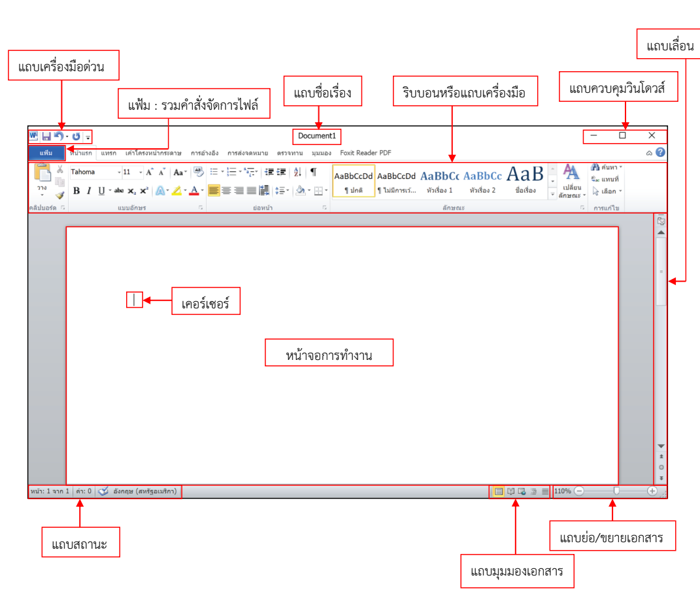Center-align text with the Center icon
700x599 pixels.
[226, 191]
